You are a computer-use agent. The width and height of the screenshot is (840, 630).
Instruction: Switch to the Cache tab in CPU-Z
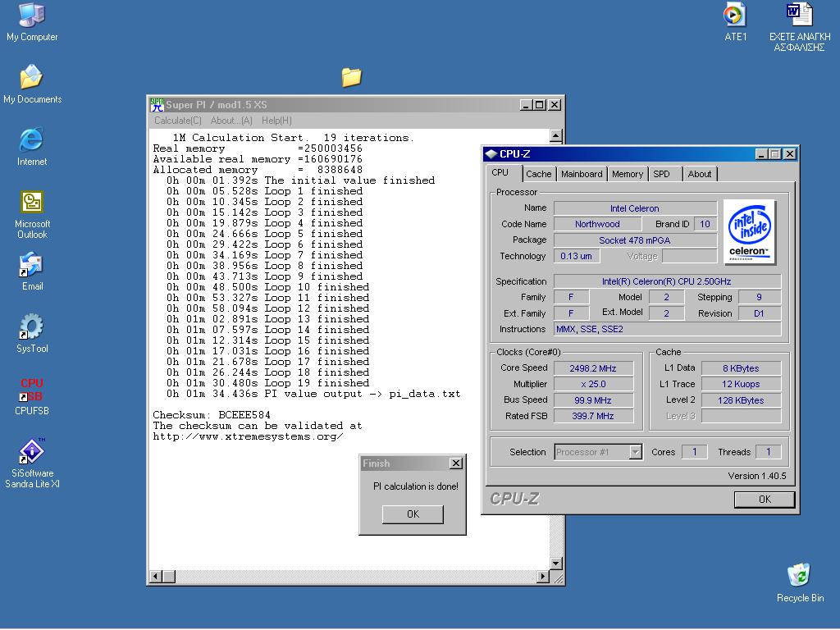coord(538,174)
